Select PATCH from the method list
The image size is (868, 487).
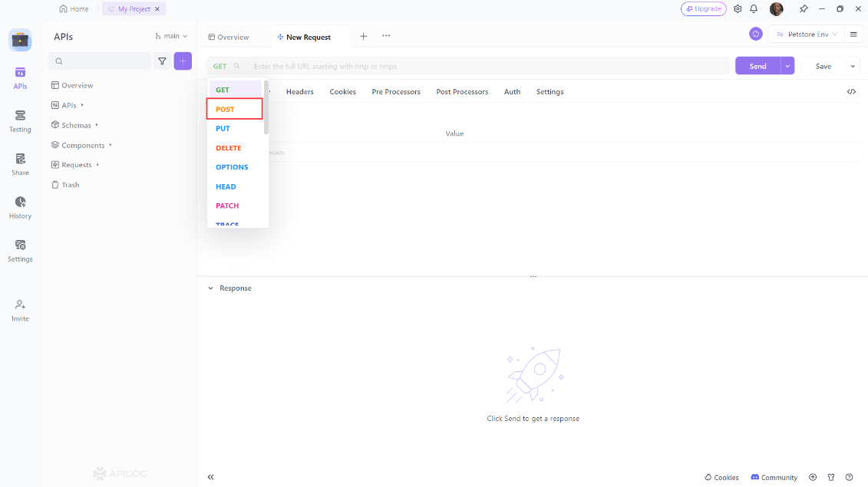[x=236, y=206]
